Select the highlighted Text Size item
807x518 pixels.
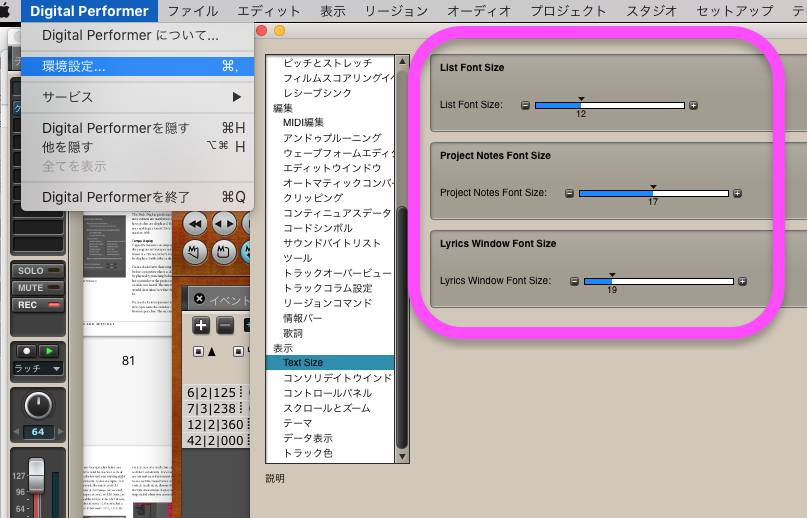pos(330,362)
